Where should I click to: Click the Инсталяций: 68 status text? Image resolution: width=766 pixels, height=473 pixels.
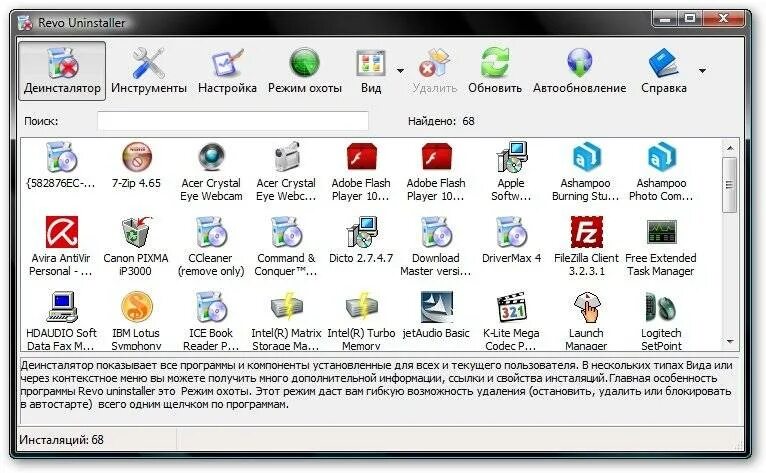62,440
